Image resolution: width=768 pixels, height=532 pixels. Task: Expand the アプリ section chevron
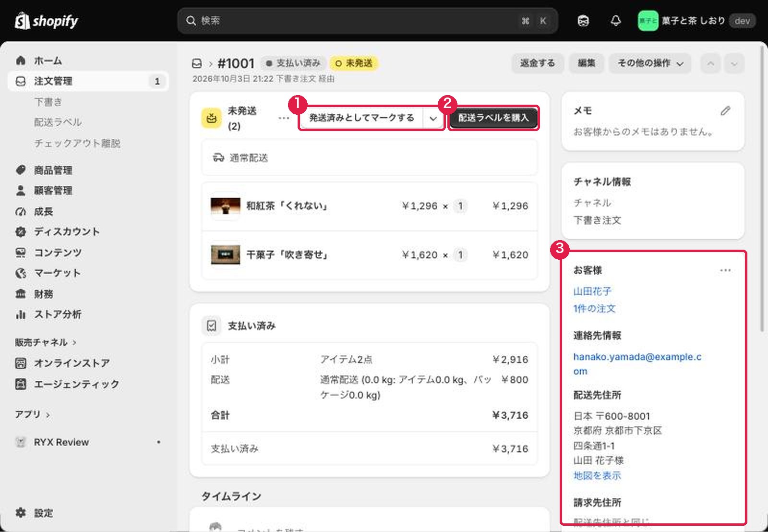point(48,414)
